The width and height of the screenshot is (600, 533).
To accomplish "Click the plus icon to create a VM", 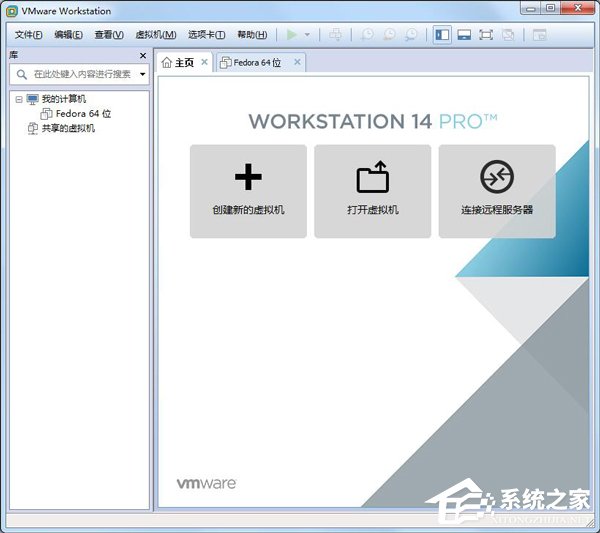I will (x=248, y=178).
